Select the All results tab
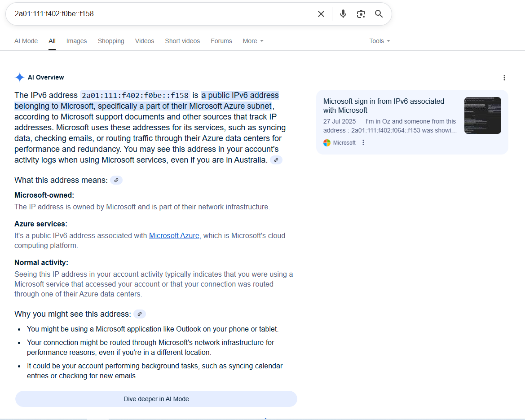 pos(52,41)
